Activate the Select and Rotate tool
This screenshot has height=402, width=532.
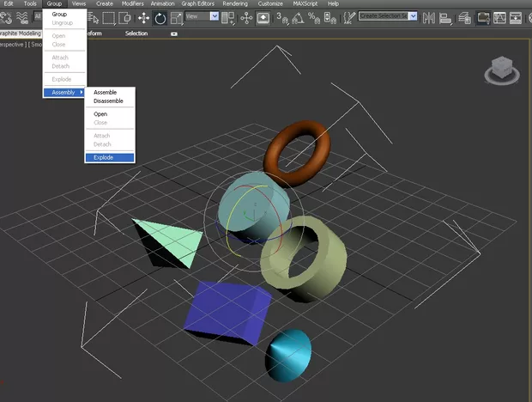click(x=160, y=18)
